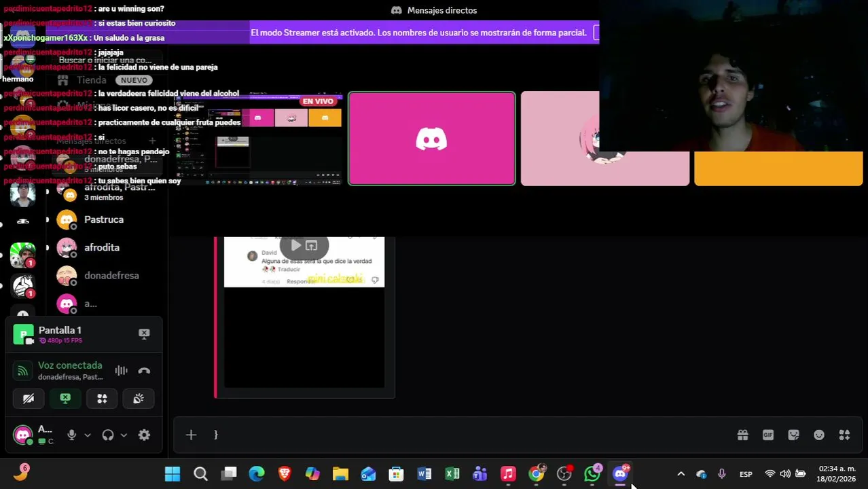Open the Mensajes directos header
Image resolution: width=868 pixels, height=489 pixels.
tap(435, 10)
